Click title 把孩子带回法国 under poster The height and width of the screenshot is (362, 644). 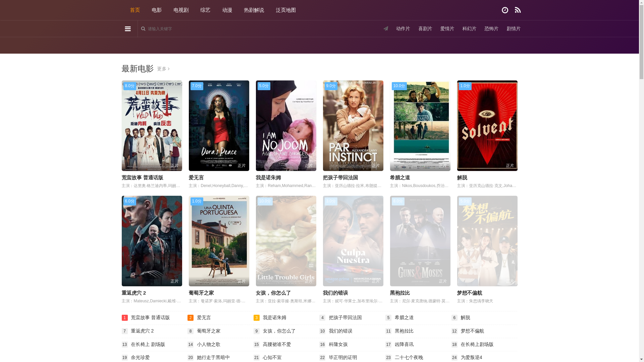[x=340, y=178]
